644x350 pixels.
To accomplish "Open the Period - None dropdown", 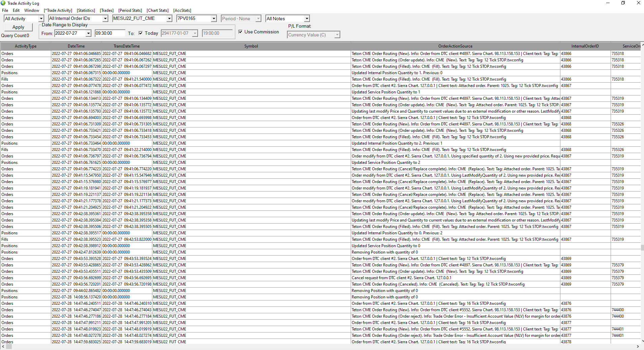I will pos(258,19).
